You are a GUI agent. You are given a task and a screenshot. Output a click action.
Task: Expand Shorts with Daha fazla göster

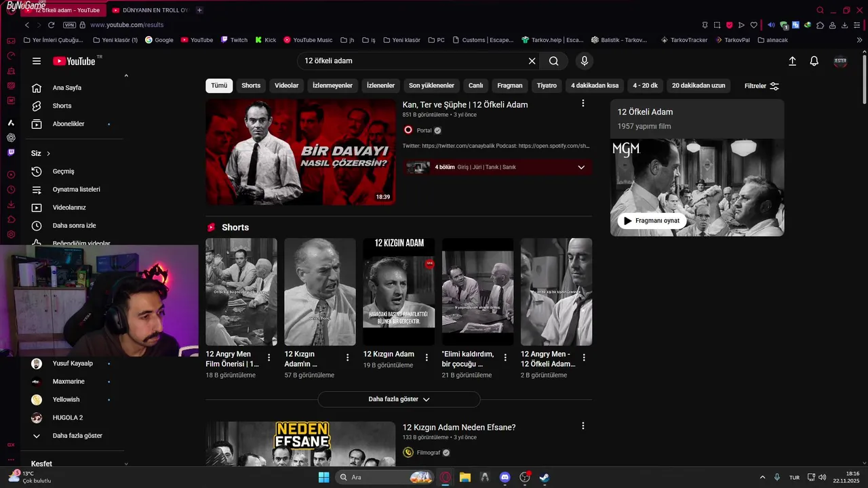[x=399, y=399]
